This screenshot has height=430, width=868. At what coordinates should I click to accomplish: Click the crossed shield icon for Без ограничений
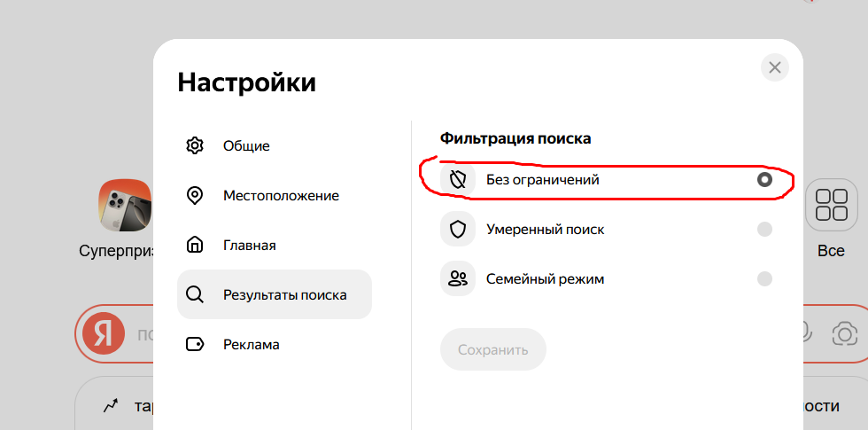coord(458,179)
